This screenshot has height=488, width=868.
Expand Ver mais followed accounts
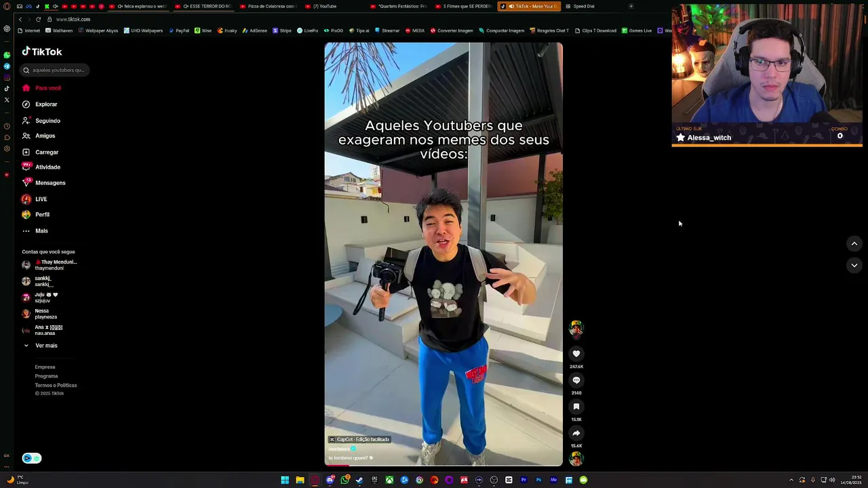[40, 346]
